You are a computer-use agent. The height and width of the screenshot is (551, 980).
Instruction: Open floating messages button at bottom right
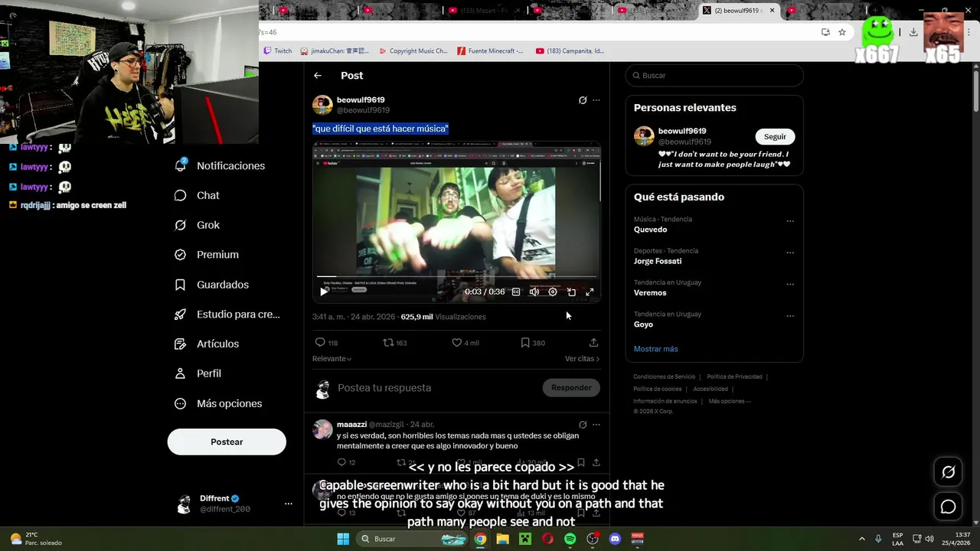click(948, 507)
